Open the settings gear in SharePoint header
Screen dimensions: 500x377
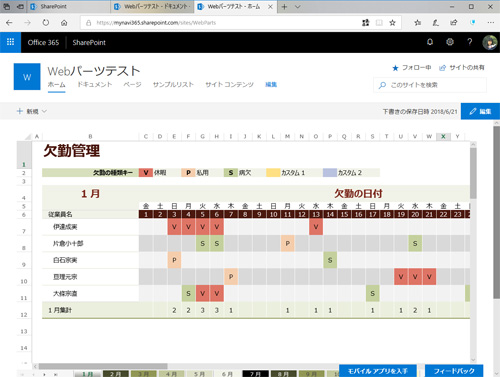[x=450, y=42]
